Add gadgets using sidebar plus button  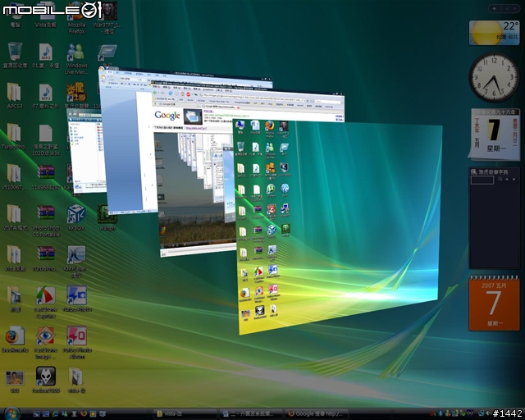coord(494,8)
